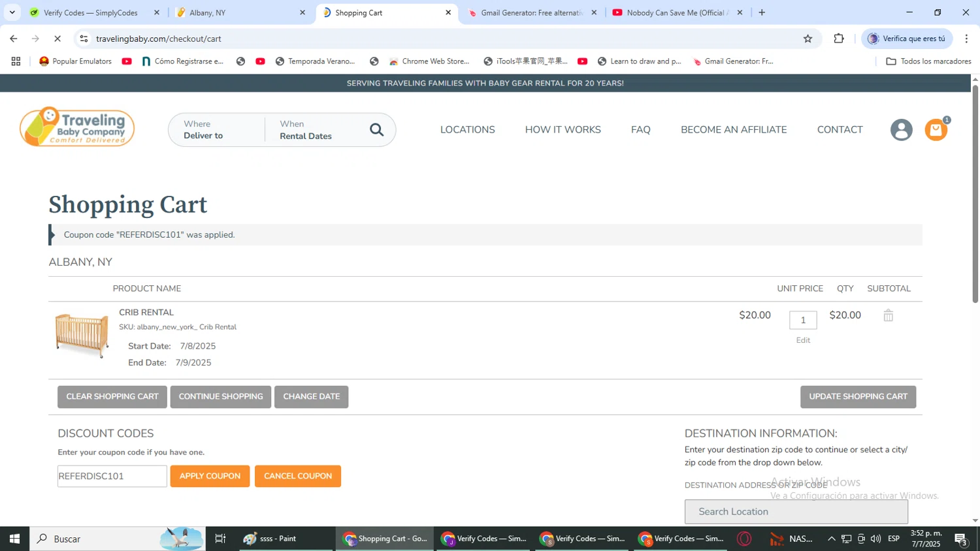Open the user account profile icon

[901, 130]
